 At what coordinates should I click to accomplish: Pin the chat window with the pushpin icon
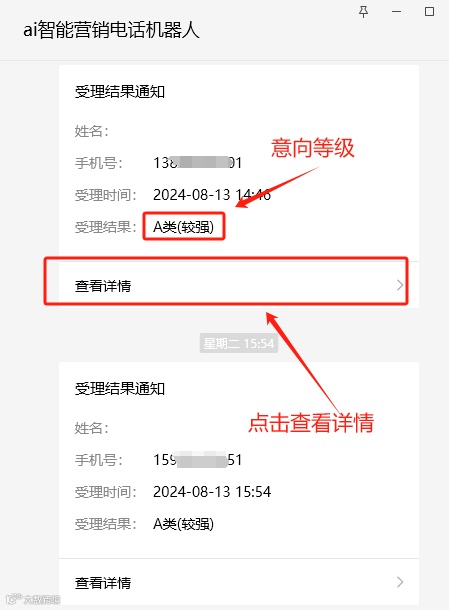coord(363,12)
